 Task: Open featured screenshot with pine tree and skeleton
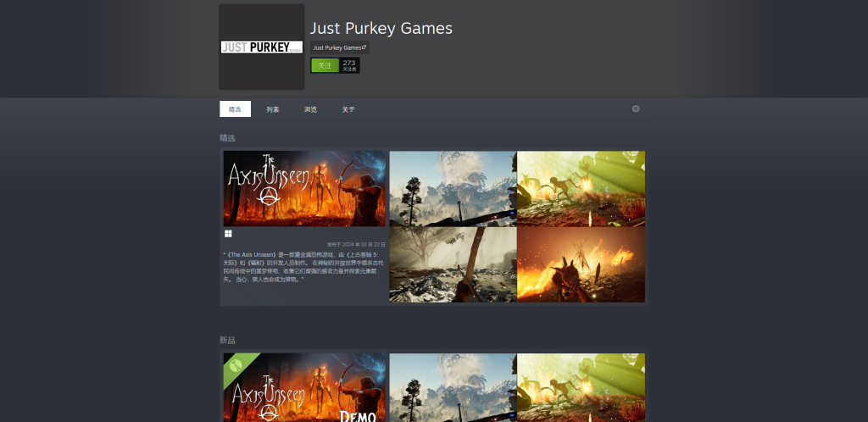point(453,189)
